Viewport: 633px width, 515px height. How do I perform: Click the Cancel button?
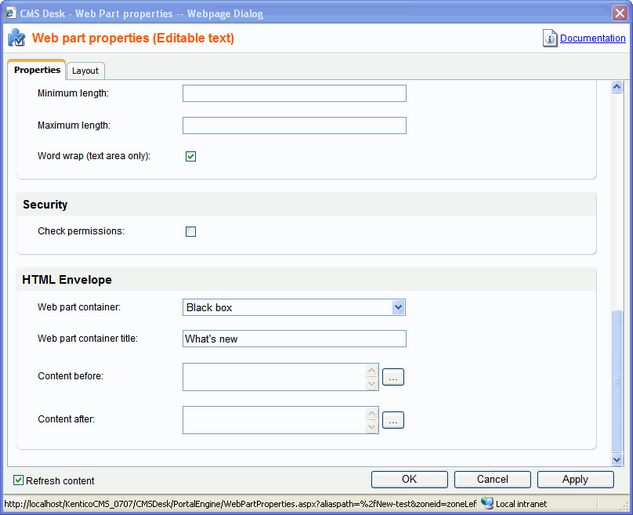492,479
